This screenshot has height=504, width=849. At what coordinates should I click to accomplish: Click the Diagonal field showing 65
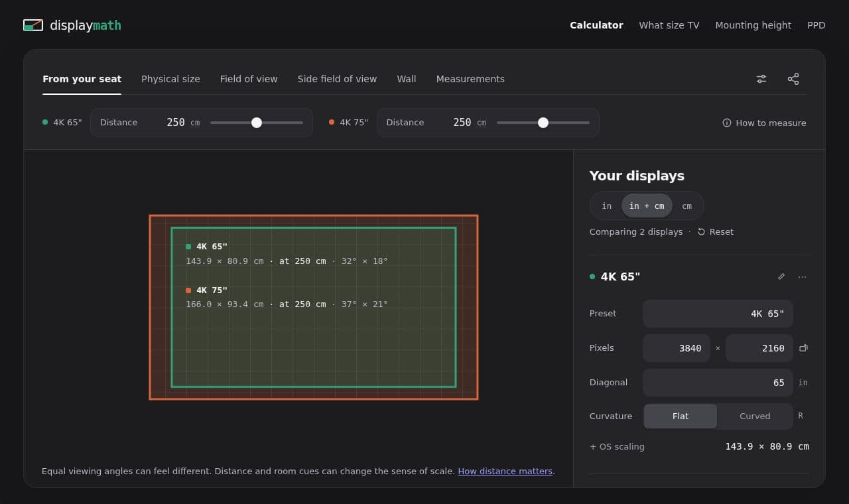click(x=718, y=383)
